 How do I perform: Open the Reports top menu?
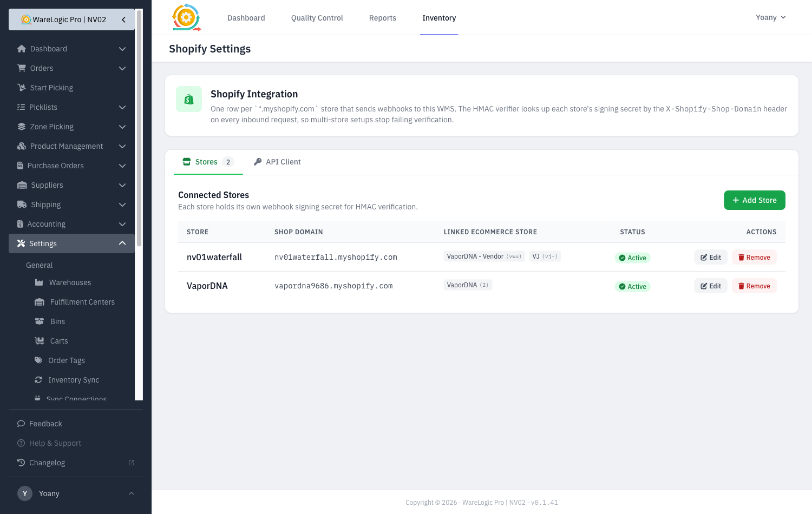[x=383, y=18]
